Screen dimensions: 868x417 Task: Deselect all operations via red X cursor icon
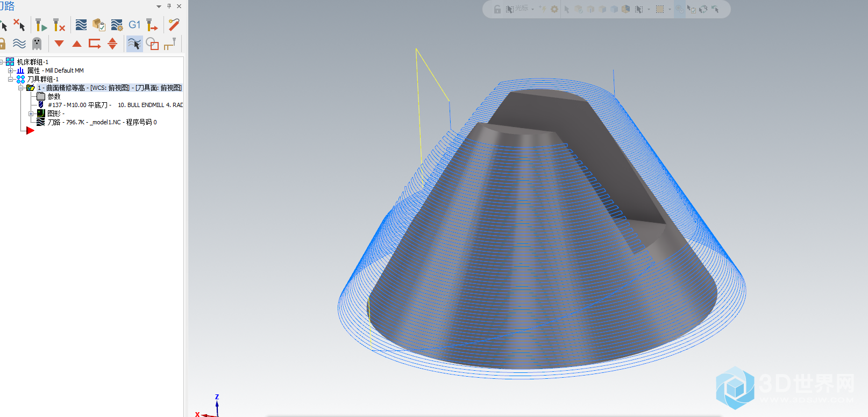click(19, 25)
